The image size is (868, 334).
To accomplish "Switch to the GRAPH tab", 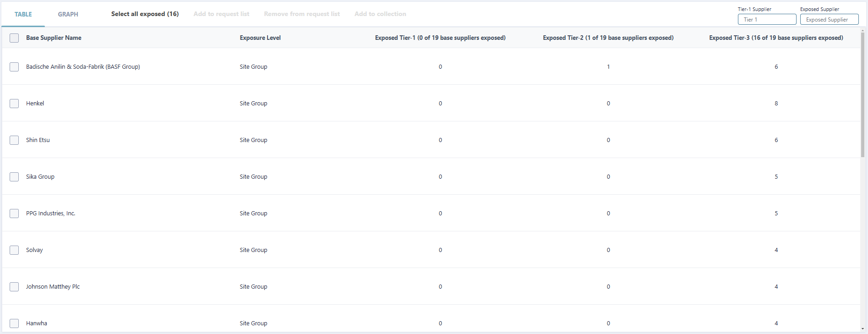I will click(x=68, y=14).
